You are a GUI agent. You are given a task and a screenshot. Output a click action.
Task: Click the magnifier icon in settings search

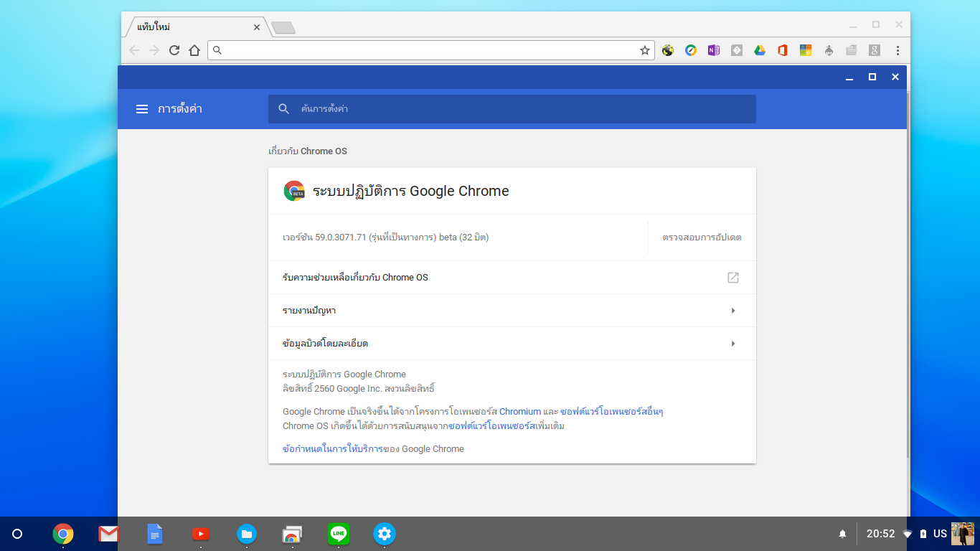pos(284,109)
